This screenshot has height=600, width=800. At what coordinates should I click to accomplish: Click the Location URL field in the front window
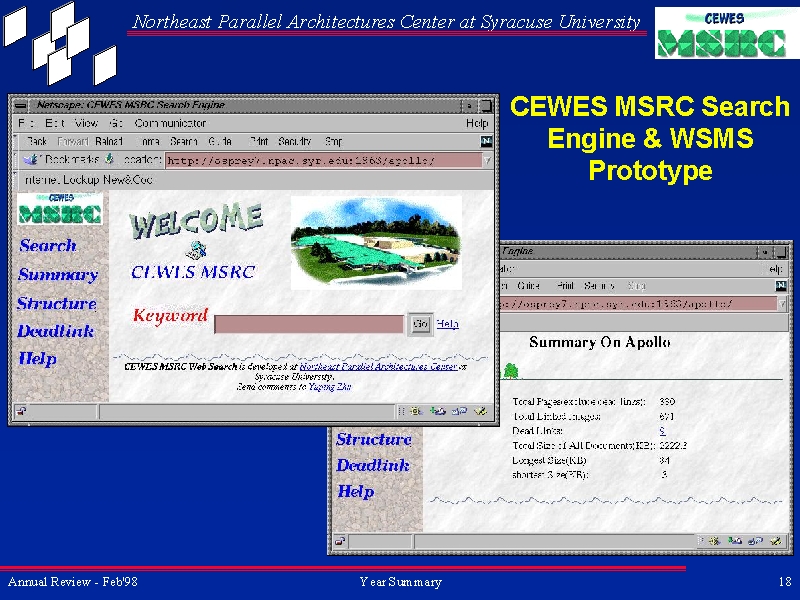tap(323, 161)
